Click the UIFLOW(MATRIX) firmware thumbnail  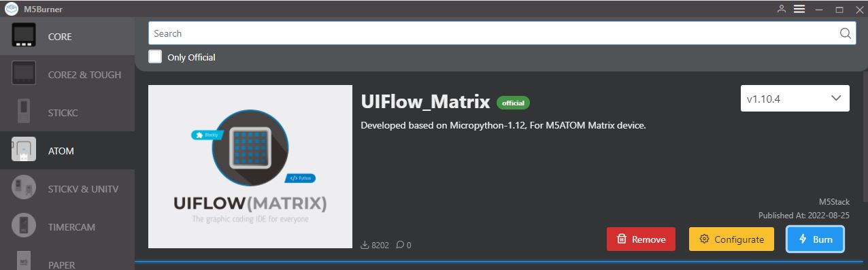(250, 167)
